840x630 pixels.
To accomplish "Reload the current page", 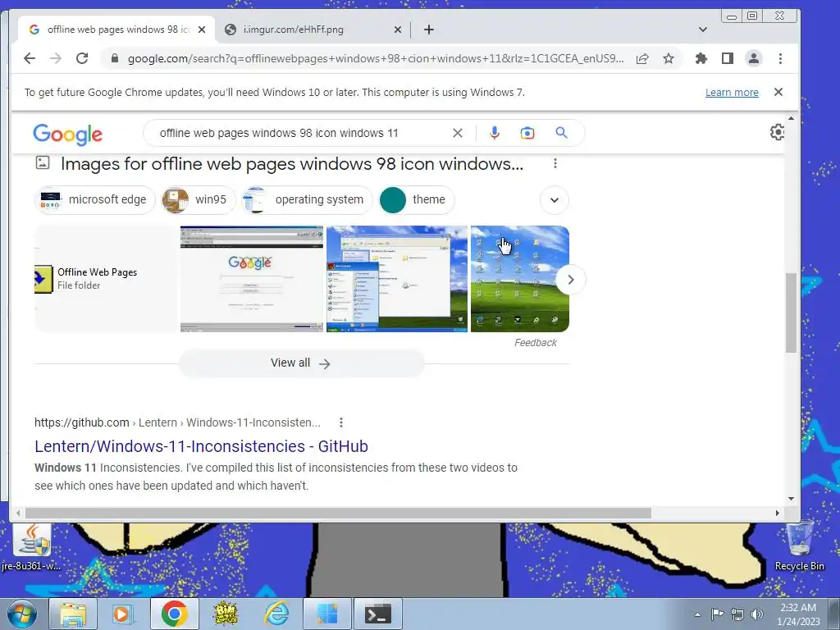I will [x=82, y=58].
